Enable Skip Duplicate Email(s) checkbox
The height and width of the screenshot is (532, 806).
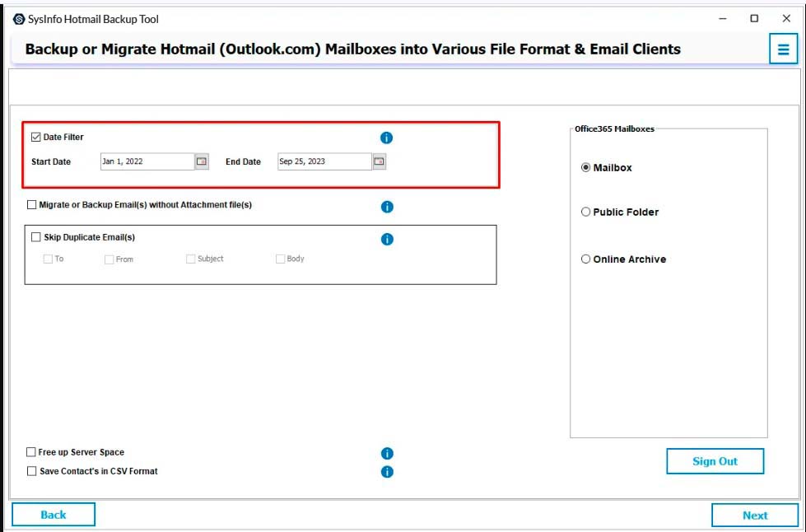click(36, 237)
